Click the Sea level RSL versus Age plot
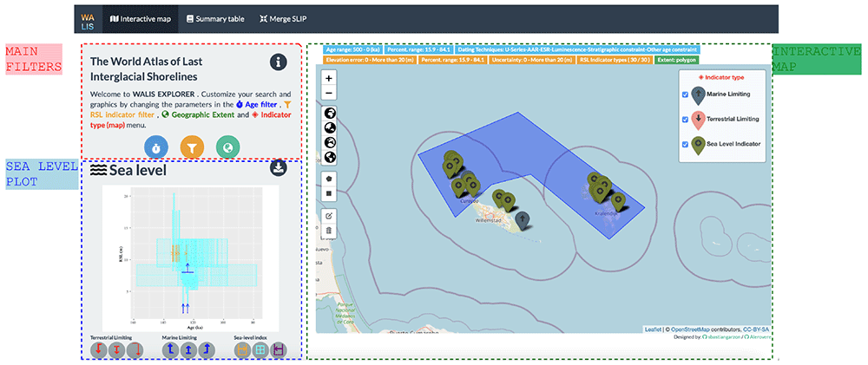868x365 pixels. point(192,258)
